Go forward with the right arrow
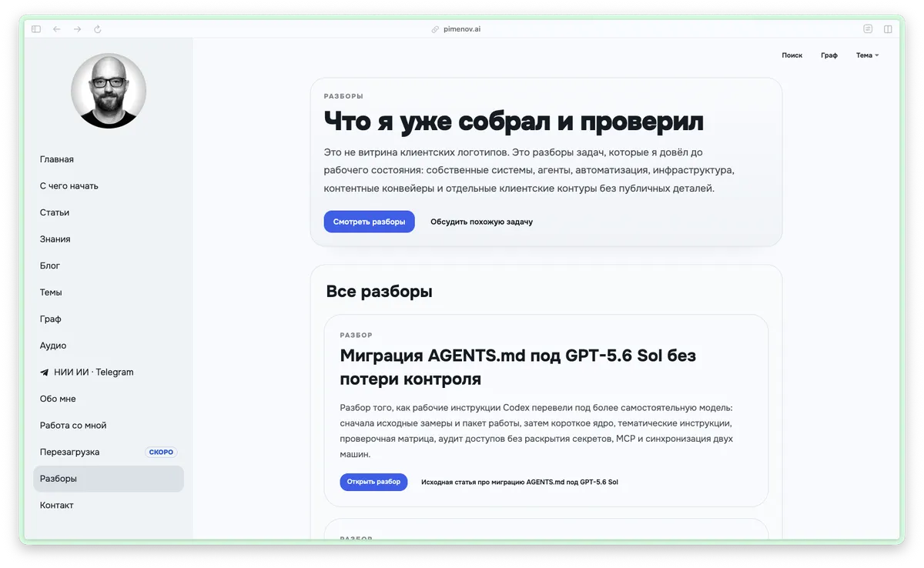Screen dimensions: 924x568 [x=77, y=29]
